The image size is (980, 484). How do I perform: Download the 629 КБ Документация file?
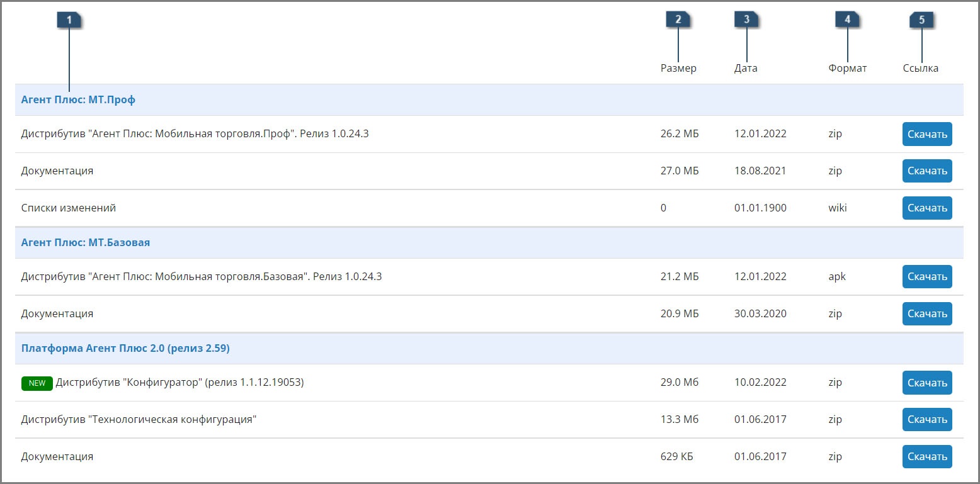pyautogui.click(x=927, y=456)
